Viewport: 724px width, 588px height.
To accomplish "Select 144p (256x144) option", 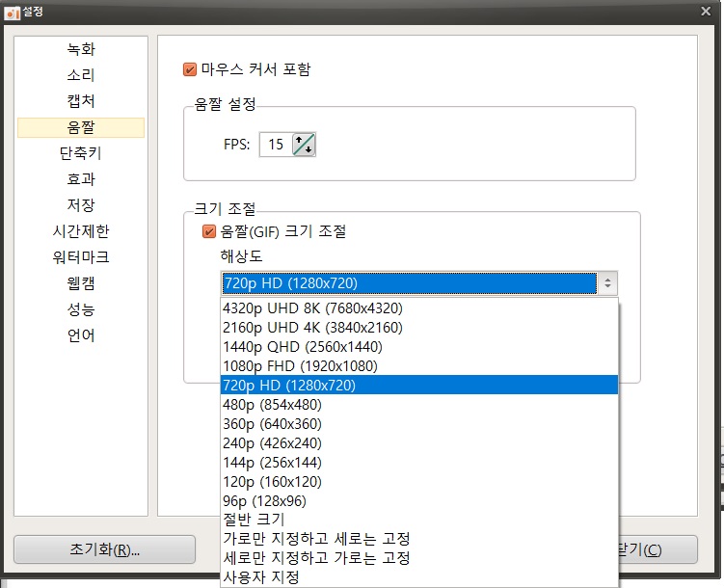I will [419, 463].
